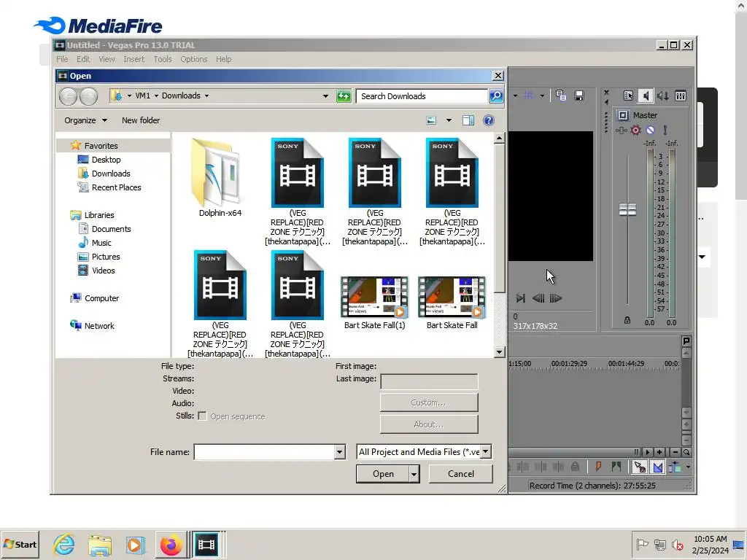Screen dimensions: 747x560
Task: Click the Cancel button
Action: [x=461, y=474]
